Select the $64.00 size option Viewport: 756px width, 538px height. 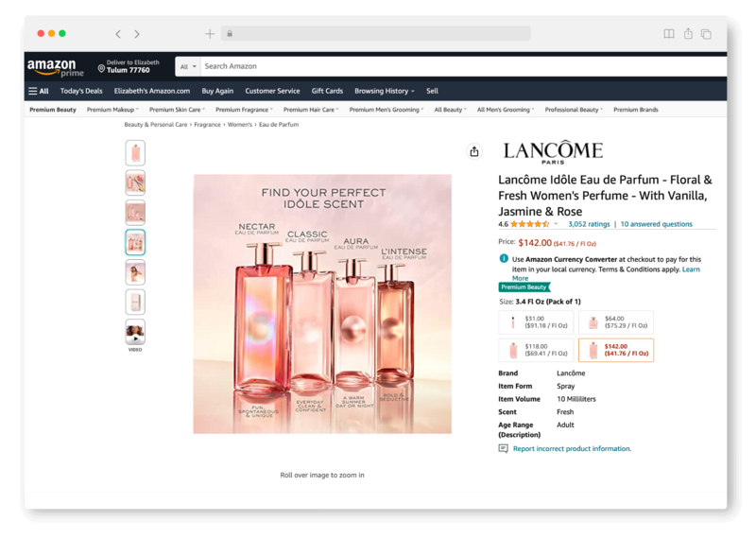click(x=616, y=322)
